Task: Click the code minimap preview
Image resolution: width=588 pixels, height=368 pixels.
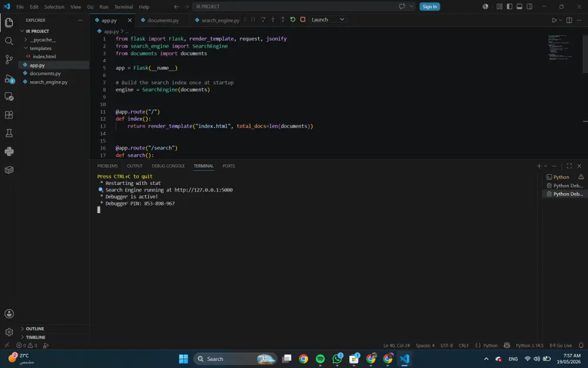Action: 561,47
